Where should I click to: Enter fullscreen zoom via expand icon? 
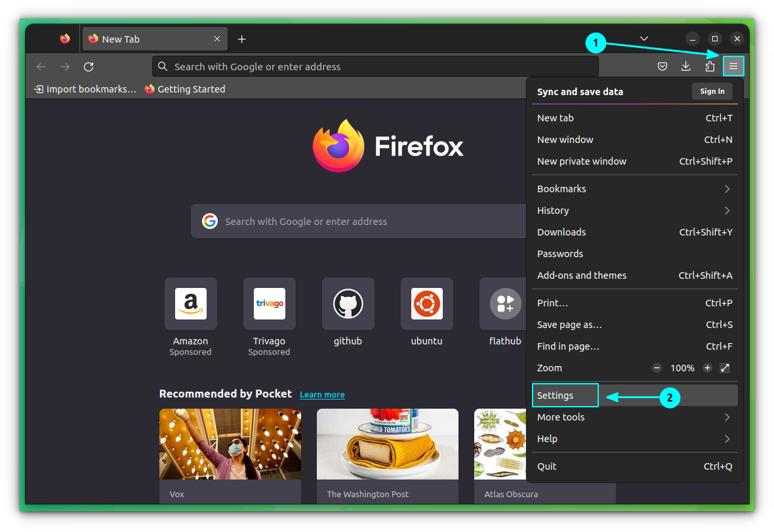click(725, 368)
